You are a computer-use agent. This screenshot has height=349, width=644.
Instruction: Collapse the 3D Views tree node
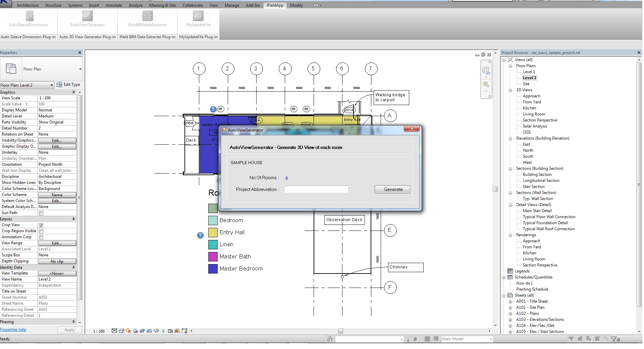510,90
